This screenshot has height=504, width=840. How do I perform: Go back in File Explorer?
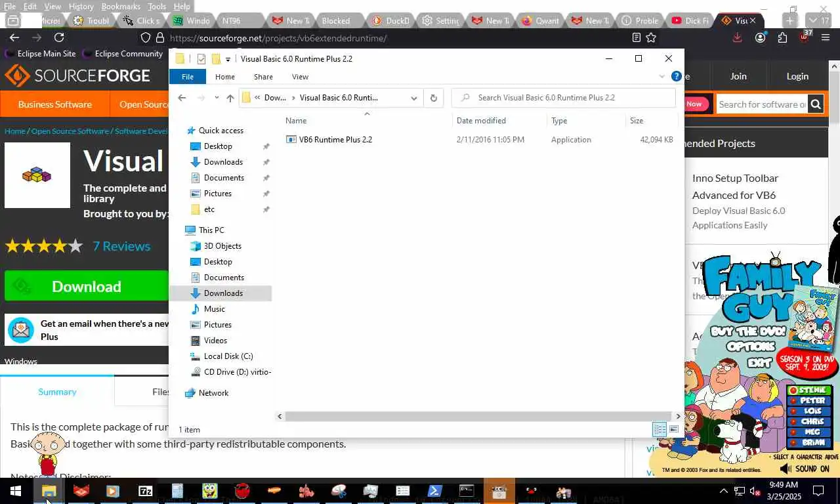pyautogui.click(x=182, y=98)
